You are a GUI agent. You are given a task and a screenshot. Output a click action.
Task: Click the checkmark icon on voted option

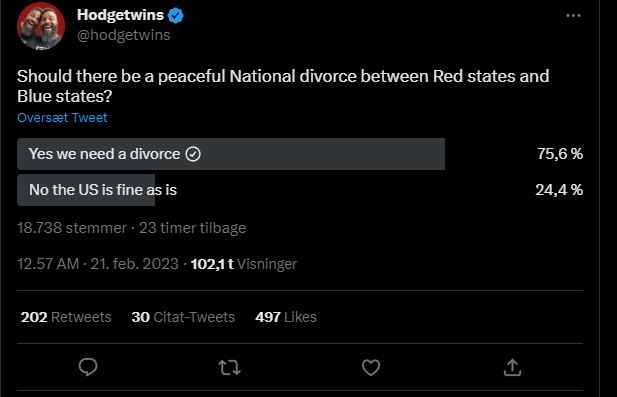coord(193,154)
